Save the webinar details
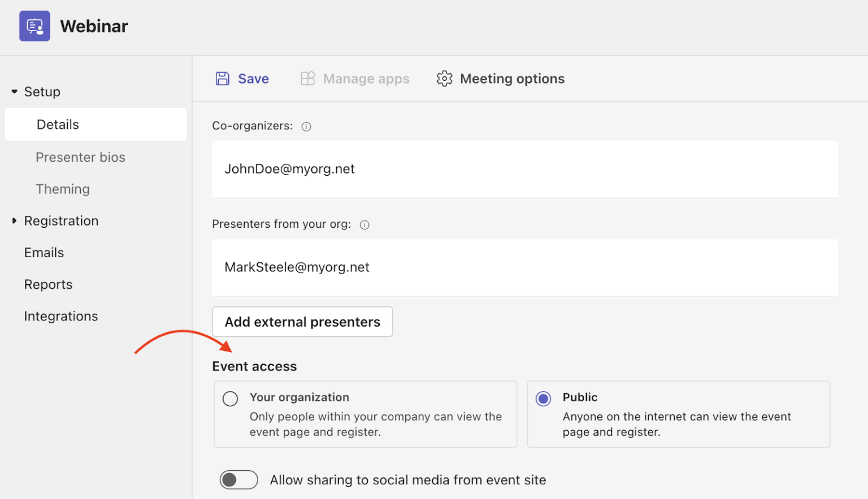 click(x=242, y=79)
